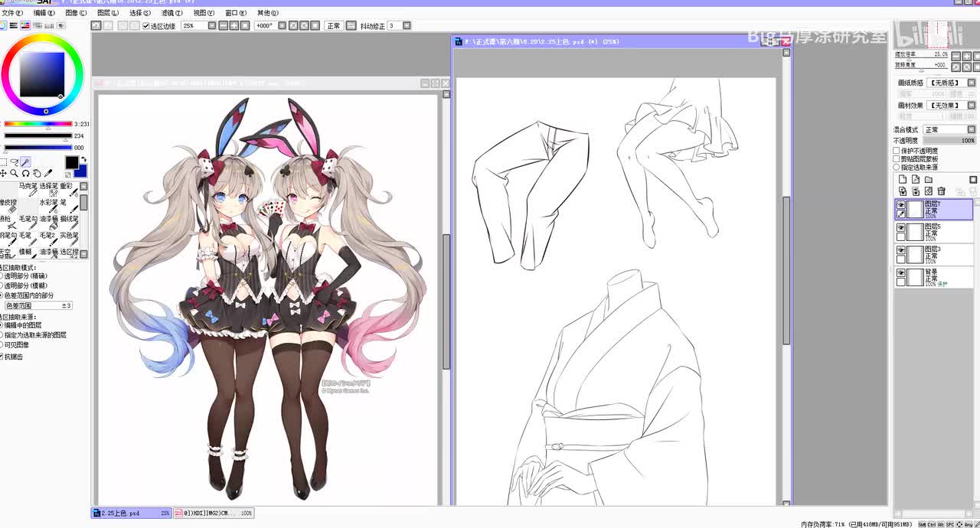Select 透明部分(模糊) radio option
Screen dimensions: 980x528
(x=2, y=285)
